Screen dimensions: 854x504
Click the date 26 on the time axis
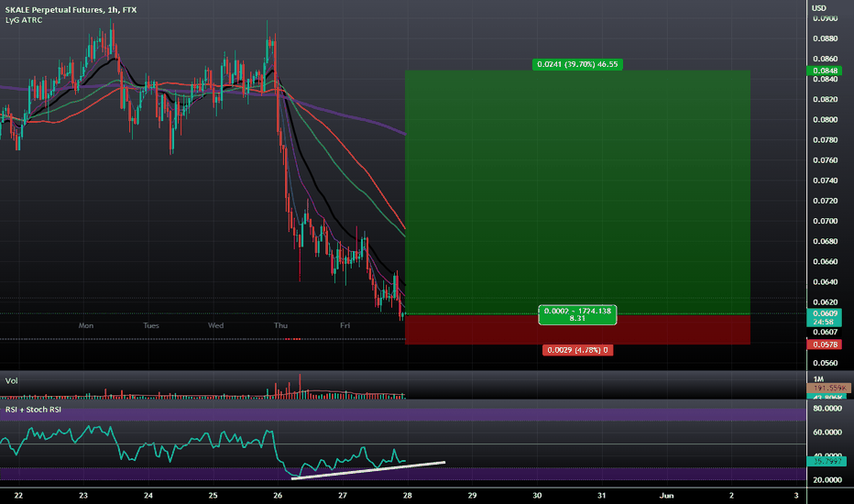point(278,495)
